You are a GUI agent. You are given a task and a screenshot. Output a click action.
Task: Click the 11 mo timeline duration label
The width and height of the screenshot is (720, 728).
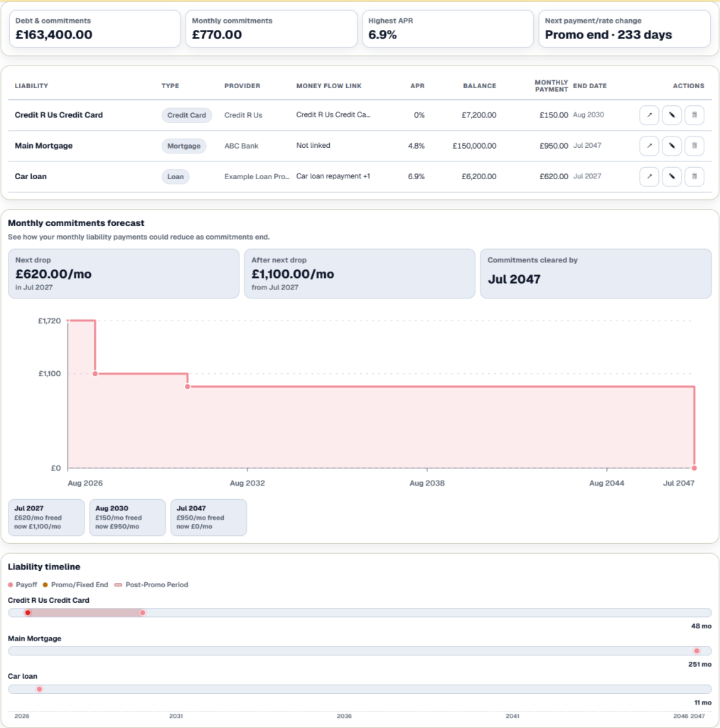pyautogui.click(x=703, y=702)
